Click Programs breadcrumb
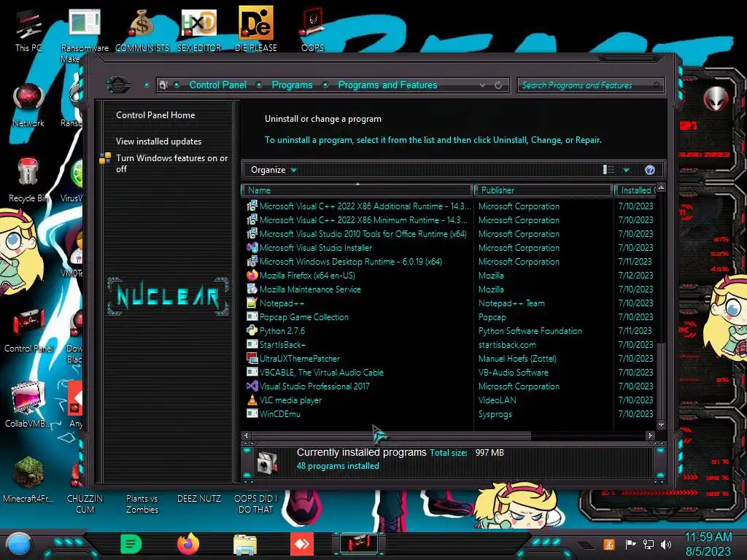The image size is (747, 560). (292, 85)
